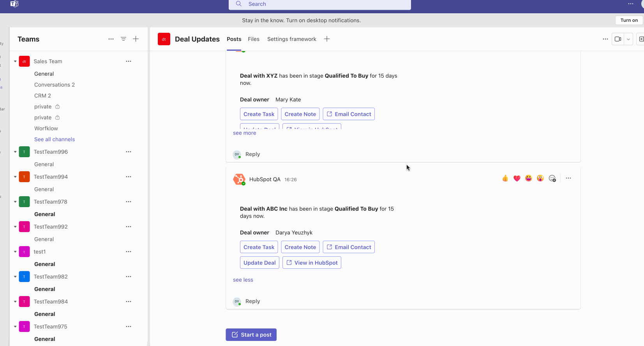Click Email Contact for XYZ deal

point(349,114)
